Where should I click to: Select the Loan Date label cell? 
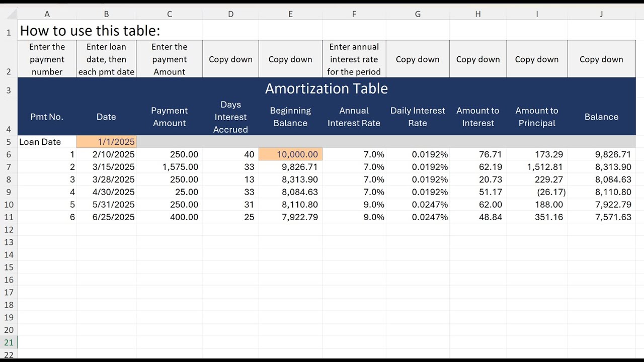47,142
